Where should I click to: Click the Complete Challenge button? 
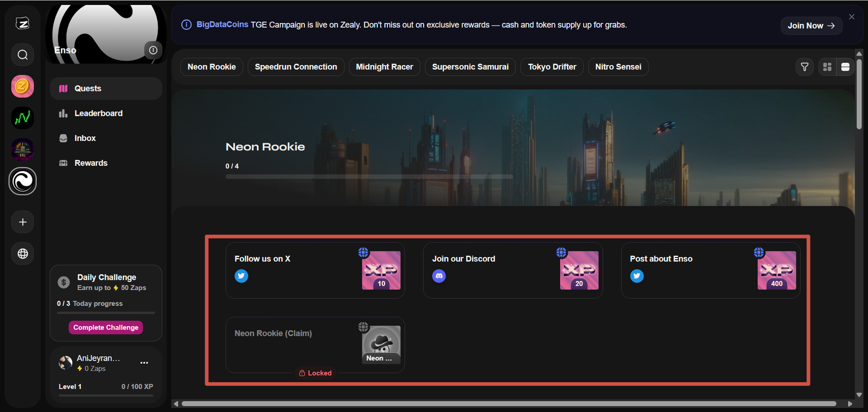[106, 327]
